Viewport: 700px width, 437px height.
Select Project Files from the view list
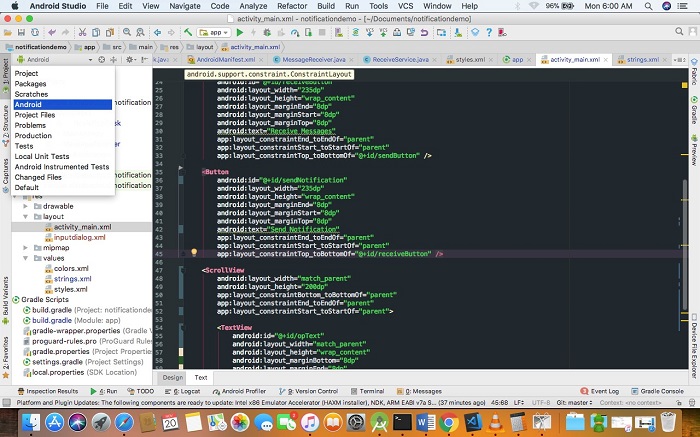pos(35,115)
